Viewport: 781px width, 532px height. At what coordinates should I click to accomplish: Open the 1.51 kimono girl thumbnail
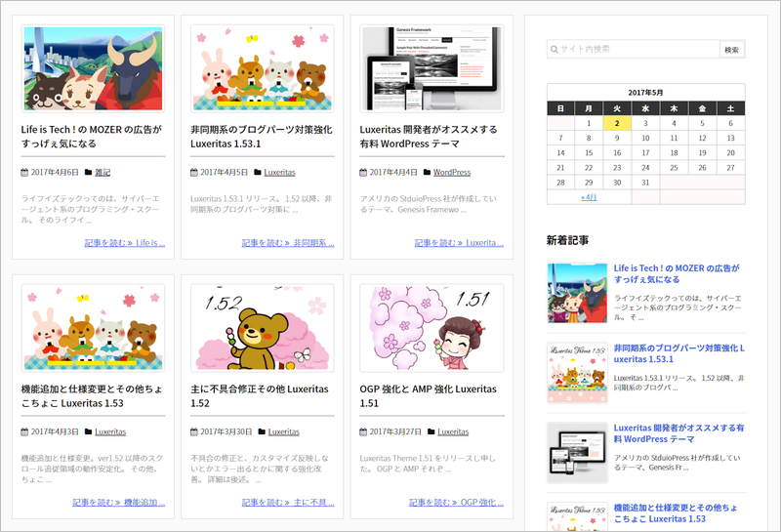point(432,328)
